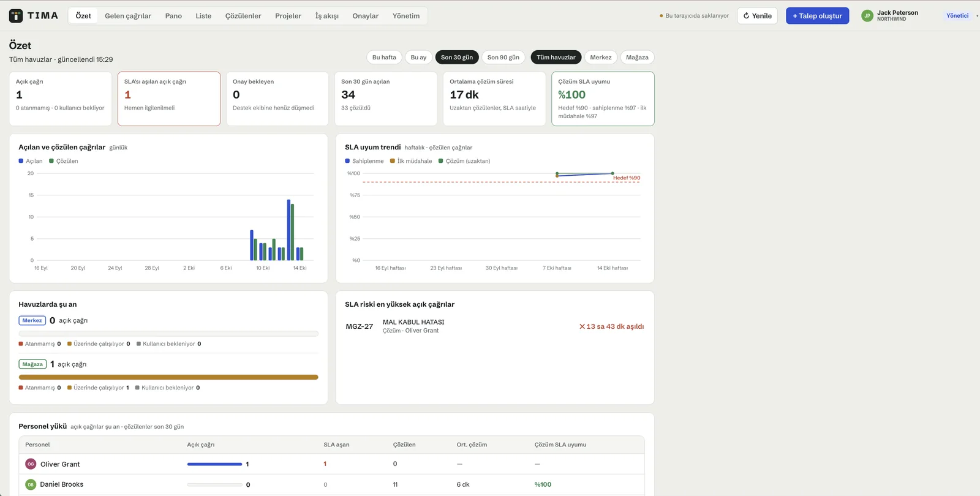
Task: Open the Jack Peterson account menu
Action: click(897, 16)
